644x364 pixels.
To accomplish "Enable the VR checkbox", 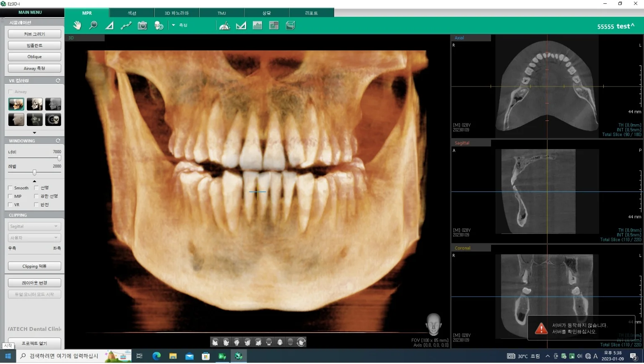I will (10, 205).
